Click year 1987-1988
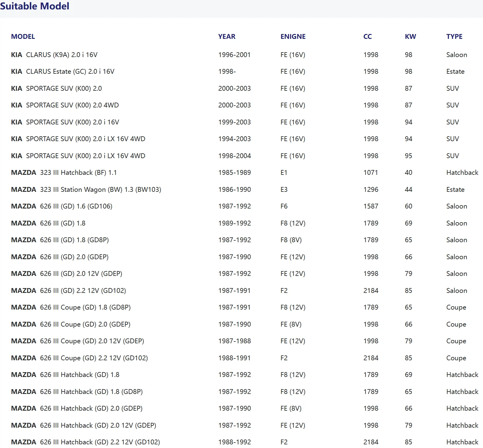The image size is (483, 448). 235,341
